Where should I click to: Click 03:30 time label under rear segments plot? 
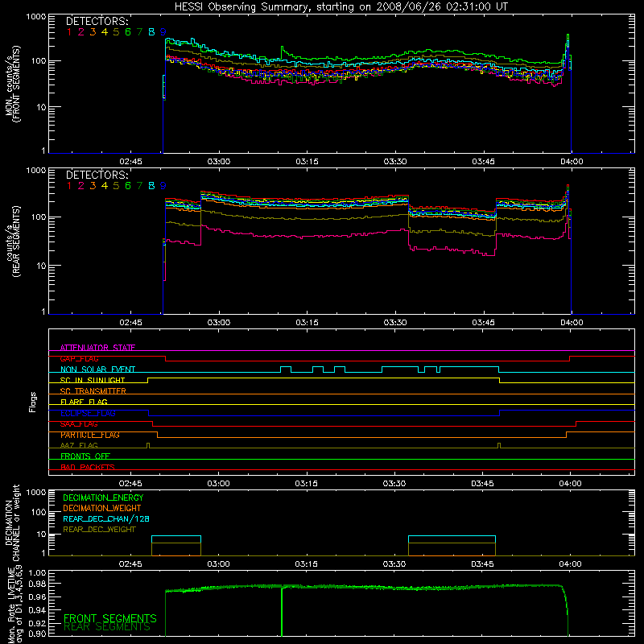click(x=395, y=323)
